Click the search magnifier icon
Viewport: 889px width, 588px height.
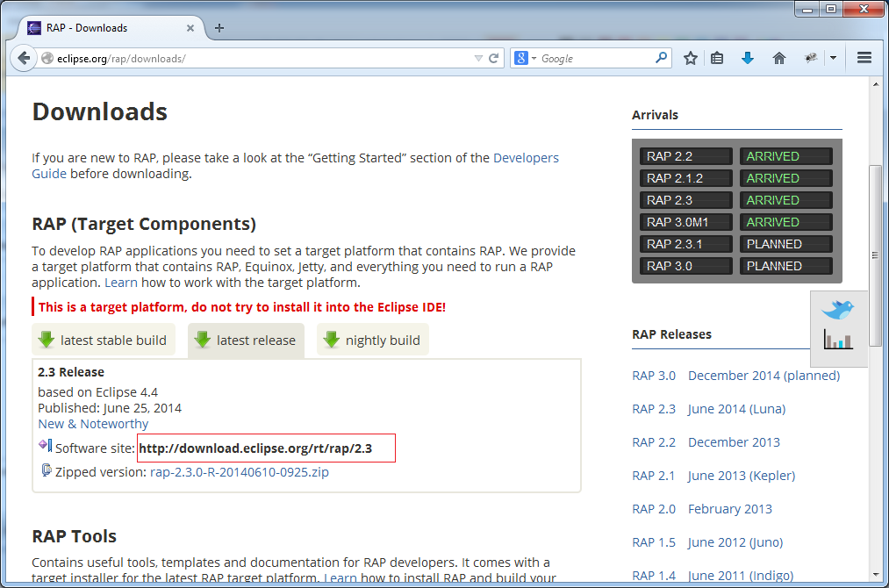pos(661,58)
